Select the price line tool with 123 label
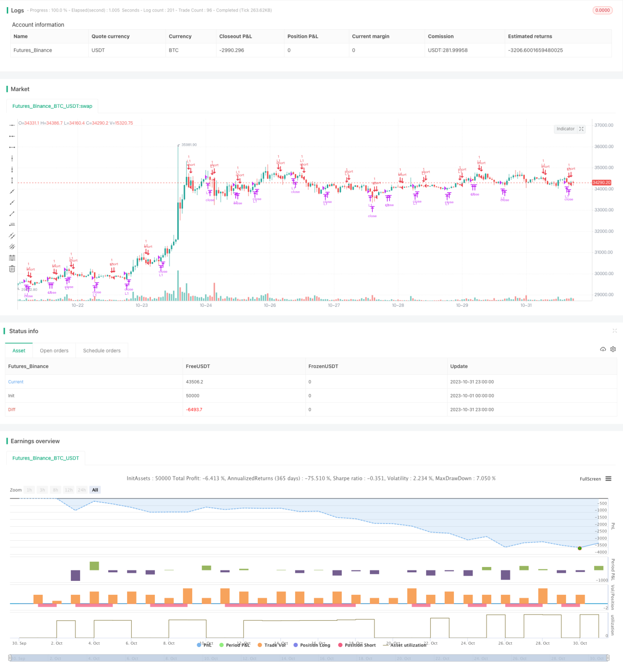The image size is (623, 672). 12,224
